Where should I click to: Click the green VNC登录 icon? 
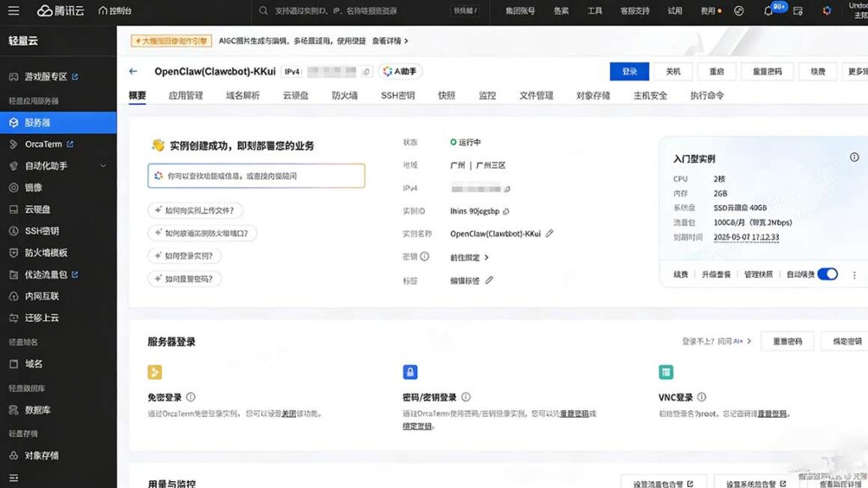click(x=666, y=372)
